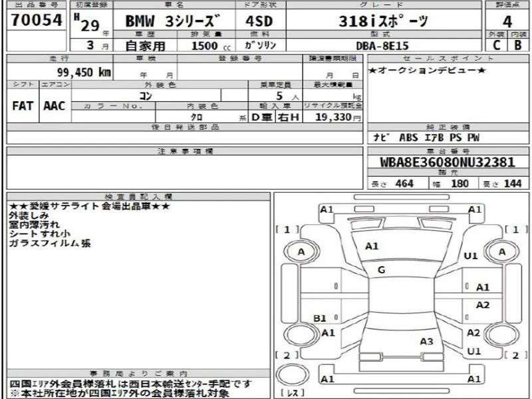This screenshot has width=532, height=399.
Task: Click the FAT shift type cell
Action: [24, 106]
